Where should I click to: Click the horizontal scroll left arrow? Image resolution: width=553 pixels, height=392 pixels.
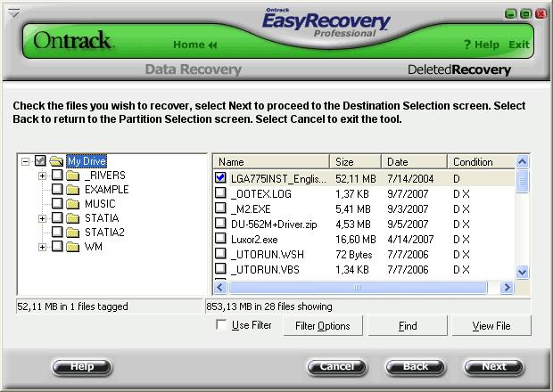pyautogui.click(x=220, y=288)
